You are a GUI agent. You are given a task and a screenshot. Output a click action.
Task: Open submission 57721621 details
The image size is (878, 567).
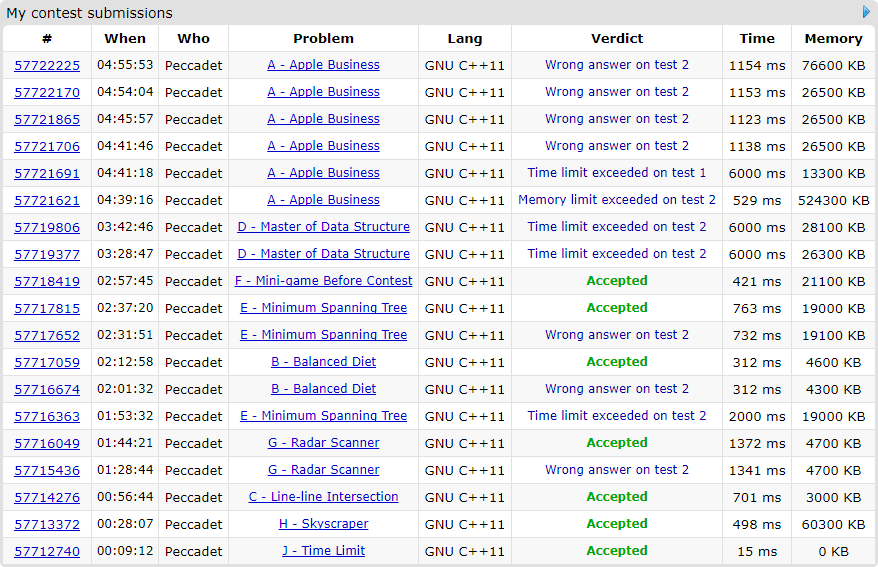47,200
